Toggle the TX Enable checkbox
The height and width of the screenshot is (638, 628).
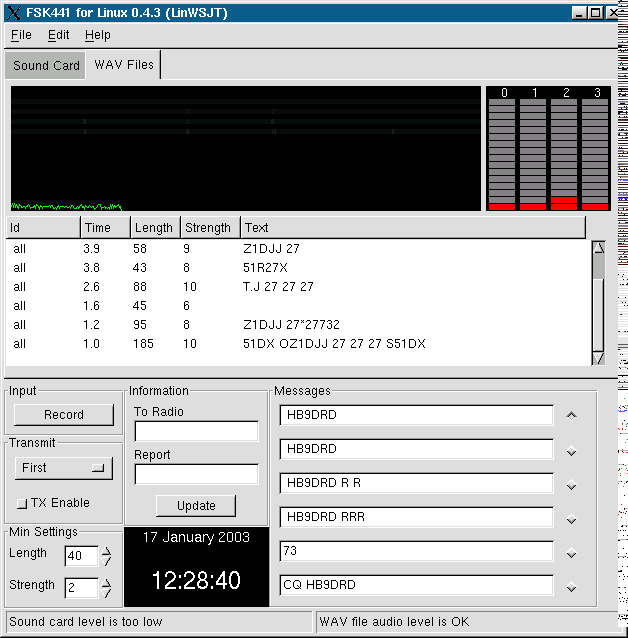click(x=22, y=503)
